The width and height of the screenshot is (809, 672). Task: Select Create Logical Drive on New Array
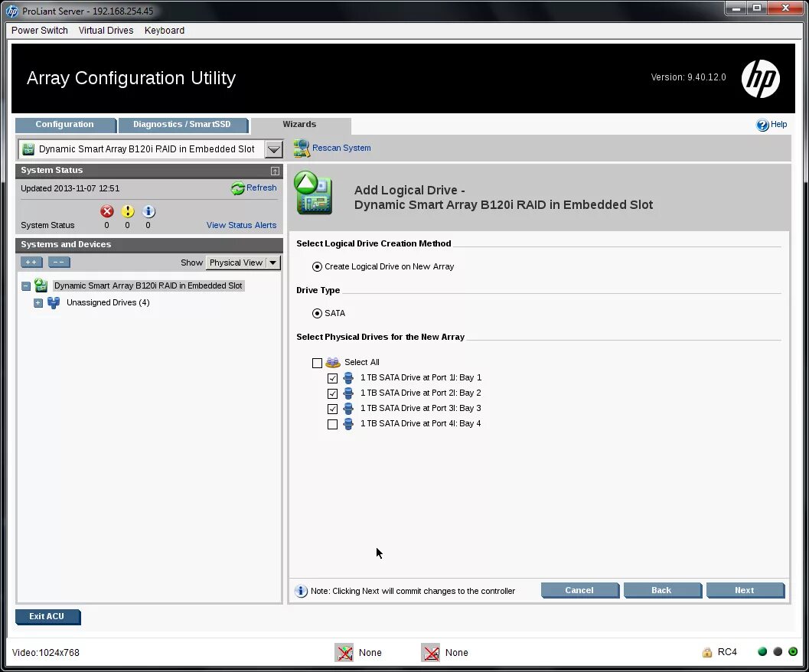pos(317,267)
